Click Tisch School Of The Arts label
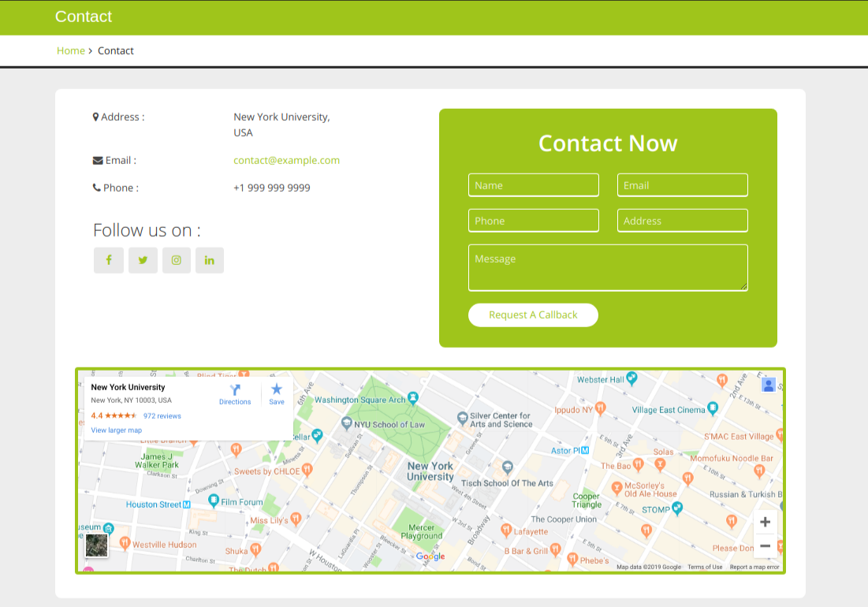The height and width of the screenshot is (607, 868). click(x=507, y=483)
